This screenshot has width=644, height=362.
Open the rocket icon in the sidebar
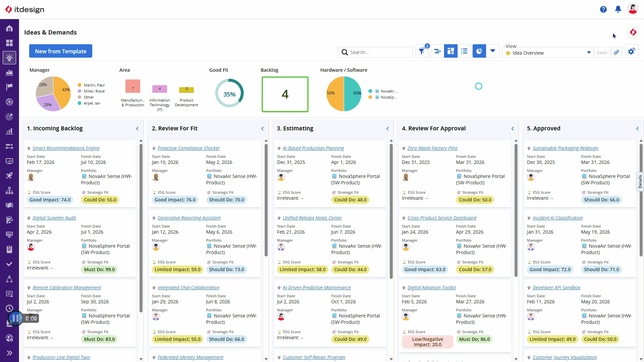[9, 176]
